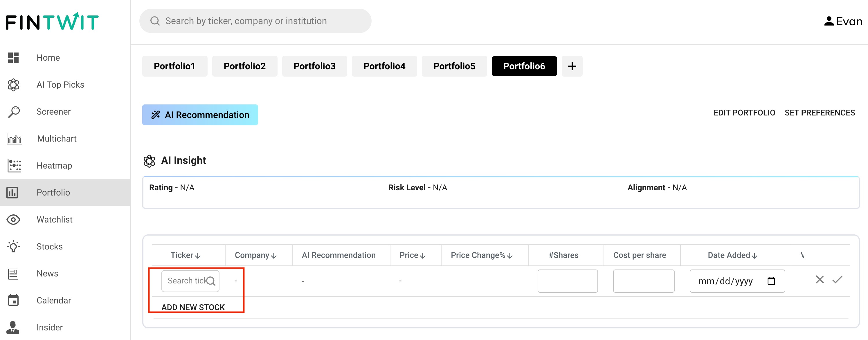Confirm new stock with checkmark icon
This screenshot has height=340, width=868.
(837, 280)
